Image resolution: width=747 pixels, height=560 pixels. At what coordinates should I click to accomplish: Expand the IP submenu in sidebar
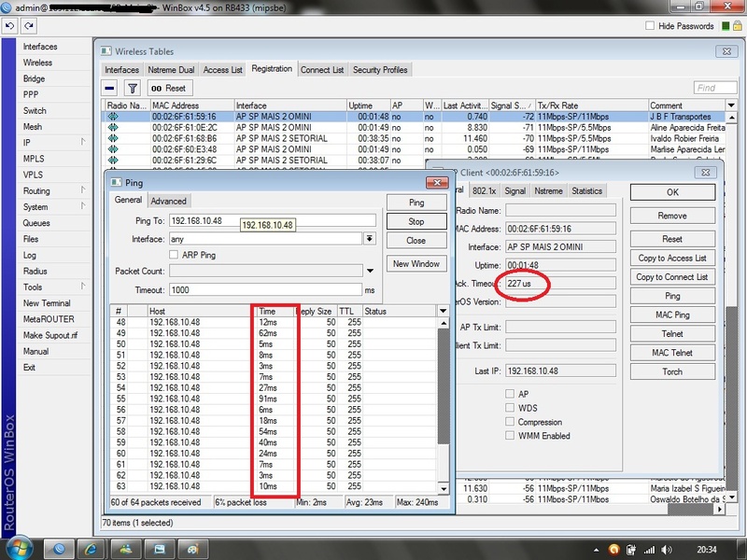point(83,142)
